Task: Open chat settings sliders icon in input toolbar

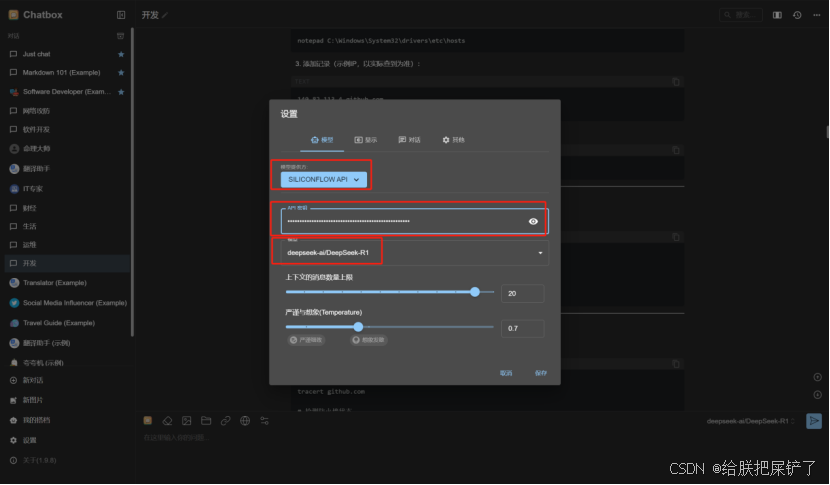Action: coord(264,421)
